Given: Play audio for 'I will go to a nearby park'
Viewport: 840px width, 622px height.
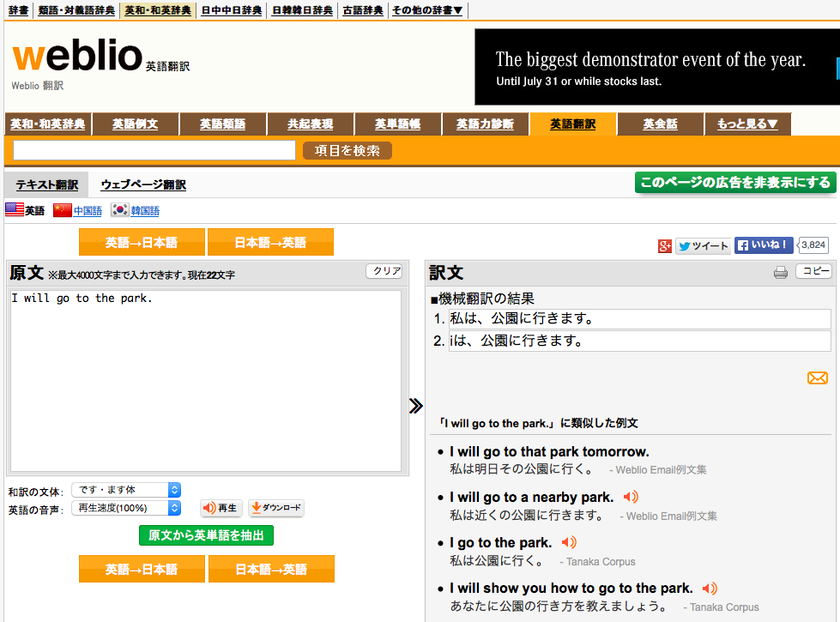Looking at the screenshot, I should (631, 497).
